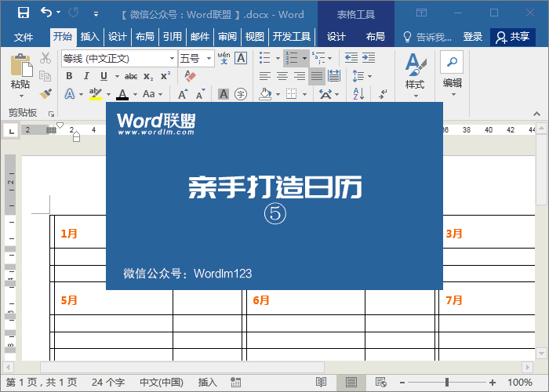Open enclosed character (字) tool

[x=241, y=94]
